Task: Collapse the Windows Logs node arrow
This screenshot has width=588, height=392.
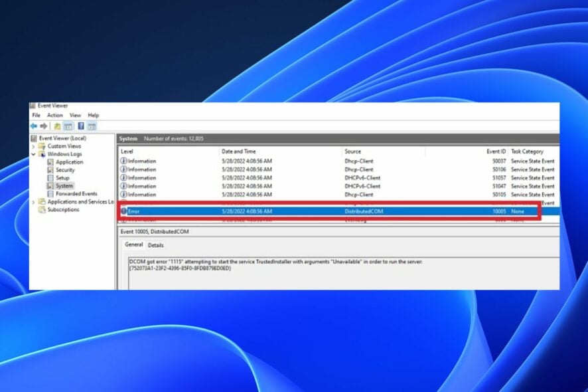Action: coord(33,154)
